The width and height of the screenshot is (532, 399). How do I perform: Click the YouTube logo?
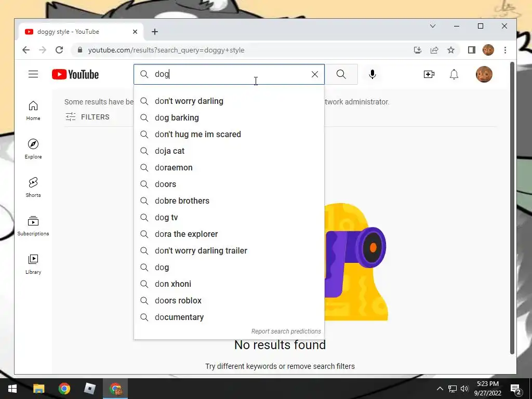pos(75,74)
